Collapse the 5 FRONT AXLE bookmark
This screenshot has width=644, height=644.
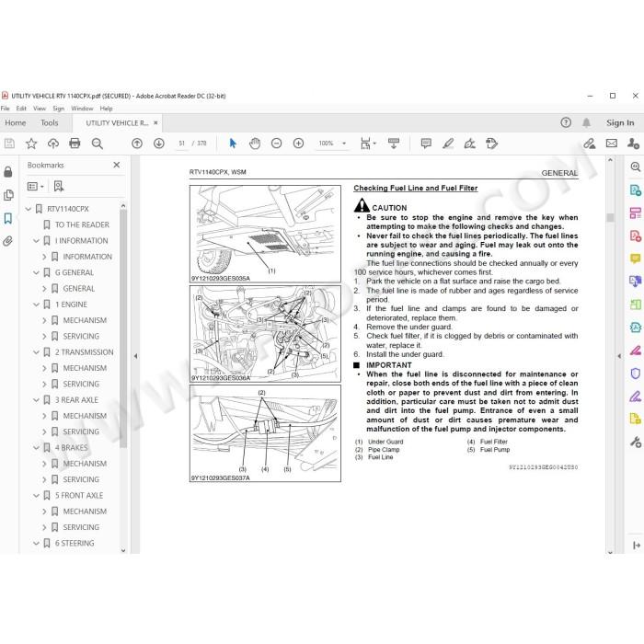pos(36,496)
